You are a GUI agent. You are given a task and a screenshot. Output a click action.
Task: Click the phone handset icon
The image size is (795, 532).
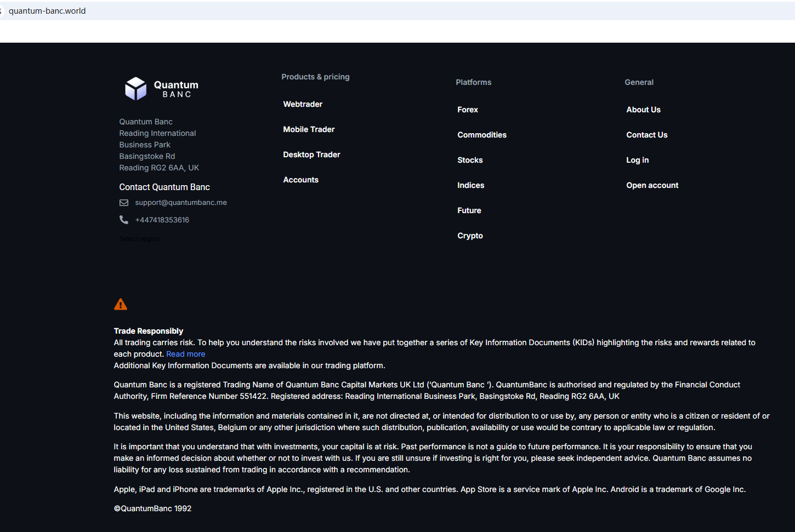tap(124, 220)
